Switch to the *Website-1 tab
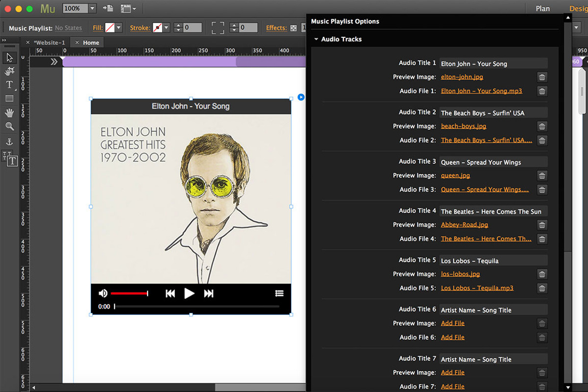The height and width of the screenshot is (392, 588). (49, 43)
